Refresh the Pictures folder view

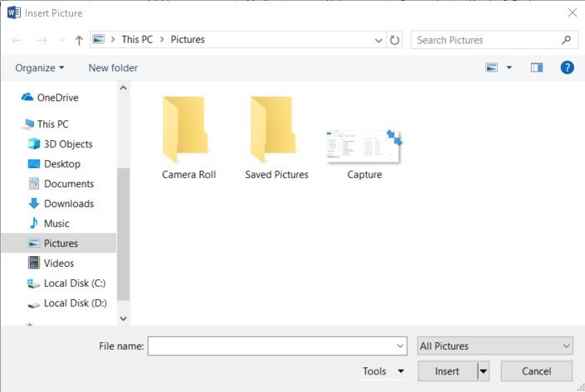[394, 40]
